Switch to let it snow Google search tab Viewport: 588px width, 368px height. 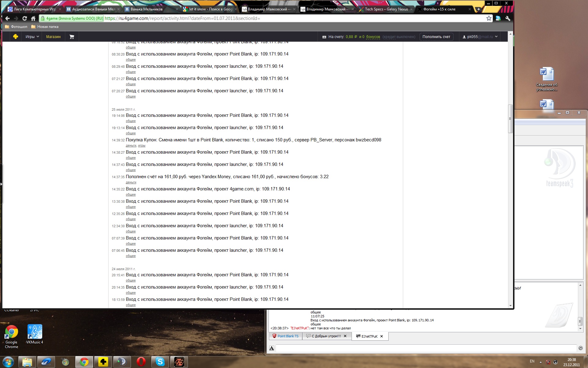click(x=209, y=9)
